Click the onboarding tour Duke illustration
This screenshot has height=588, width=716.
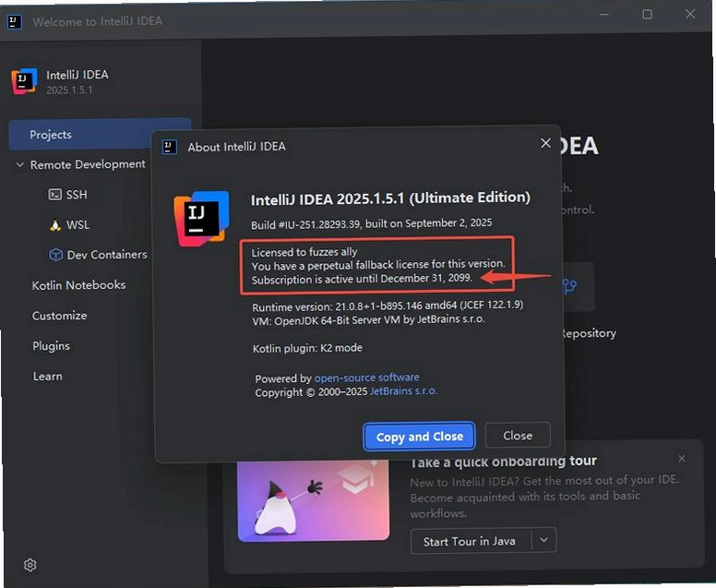coord(314,501)
